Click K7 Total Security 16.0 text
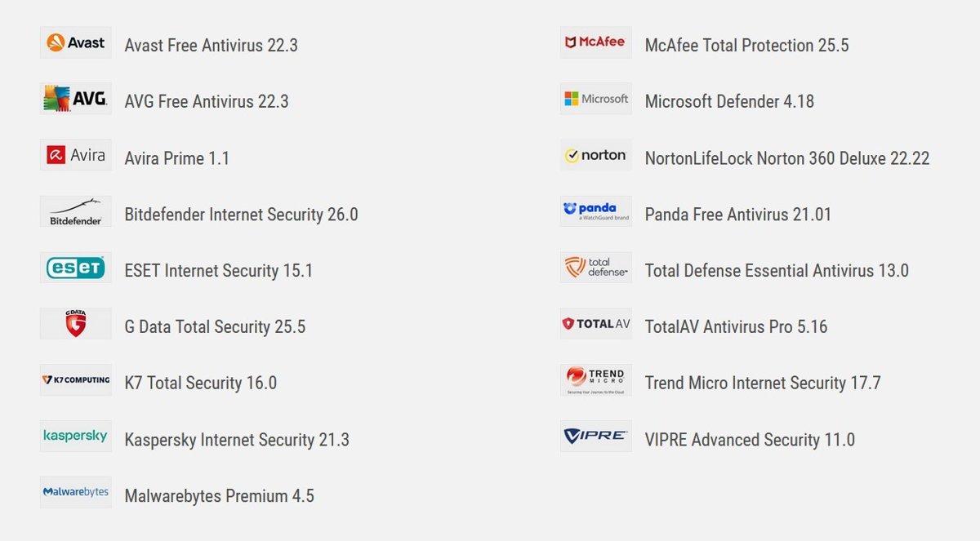The width and height of the screenshot is (980, 541). [201, 384]
